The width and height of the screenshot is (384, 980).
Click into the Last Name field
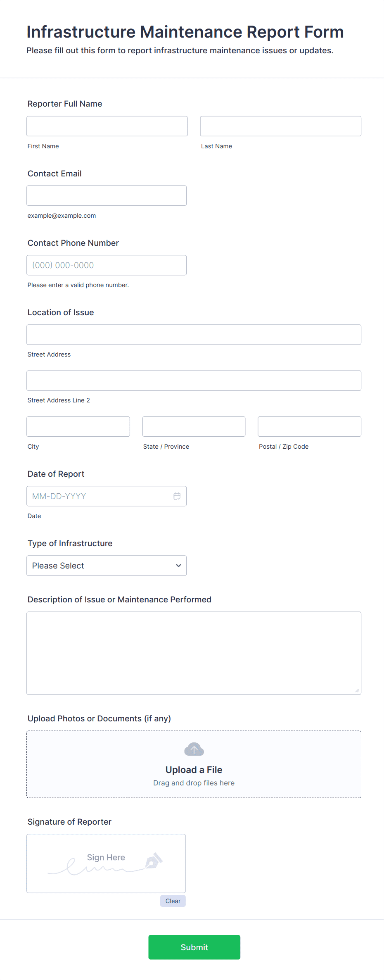(280, 126)
